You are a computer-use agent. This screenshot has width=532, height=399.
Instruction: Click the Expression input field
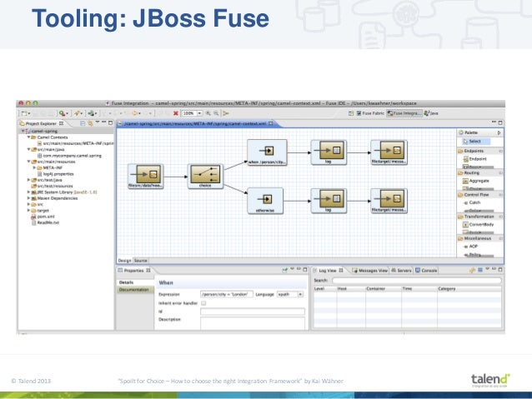click(x=226, y=294)
